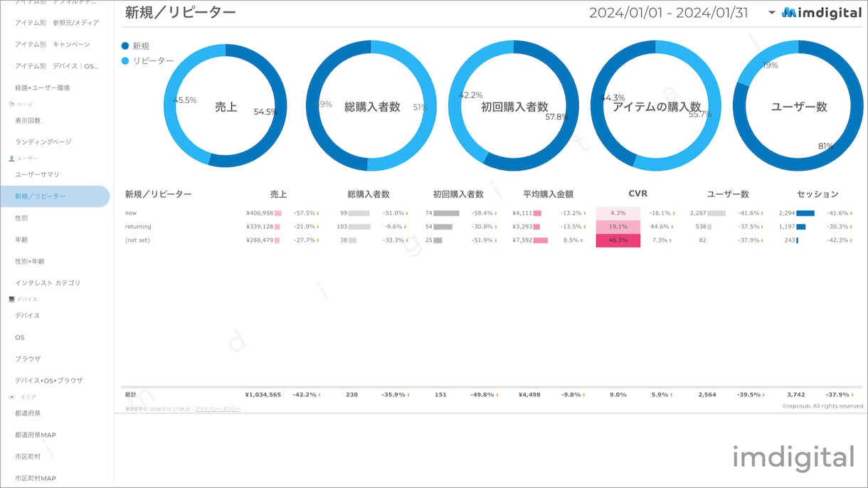Image resolution: width=868 pixels, height=488 pixels.
Task: Click the ¥406,958 sales value
Action: click(x=259, y=213)
